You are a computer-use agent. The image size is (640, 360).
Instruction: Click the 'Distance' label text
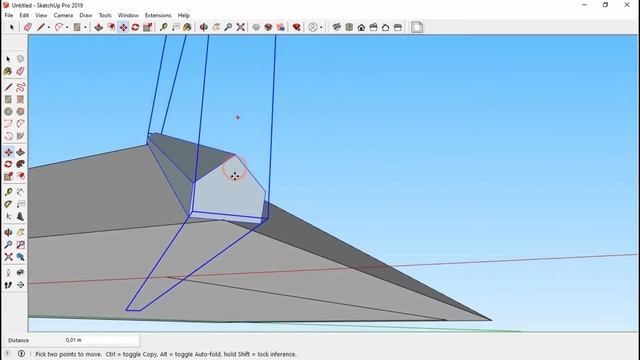point(18,340)
